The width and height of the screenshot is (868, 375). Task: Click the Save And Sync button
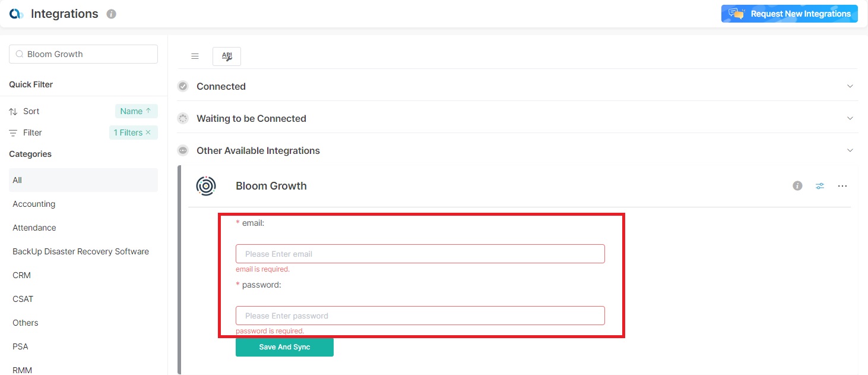pyautogui.click(x=284, y=347)
